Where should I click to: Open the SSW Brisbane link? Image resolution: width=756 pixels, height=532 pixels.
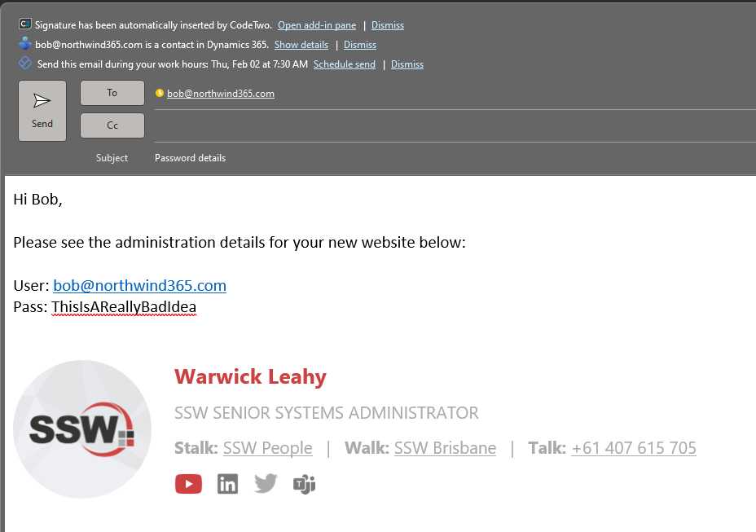[x=445, y=448]
